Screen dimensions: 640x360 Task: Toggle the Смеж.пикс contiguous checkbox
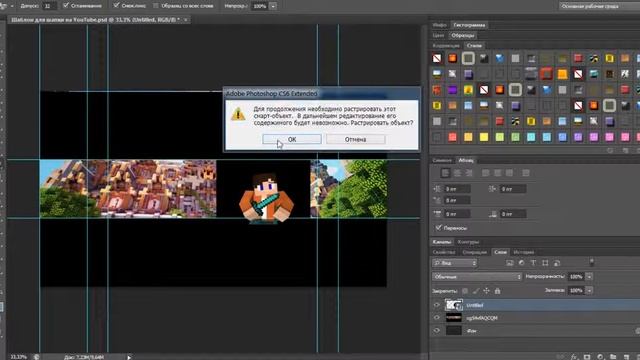pyautogui.click(x=116, y=5)
